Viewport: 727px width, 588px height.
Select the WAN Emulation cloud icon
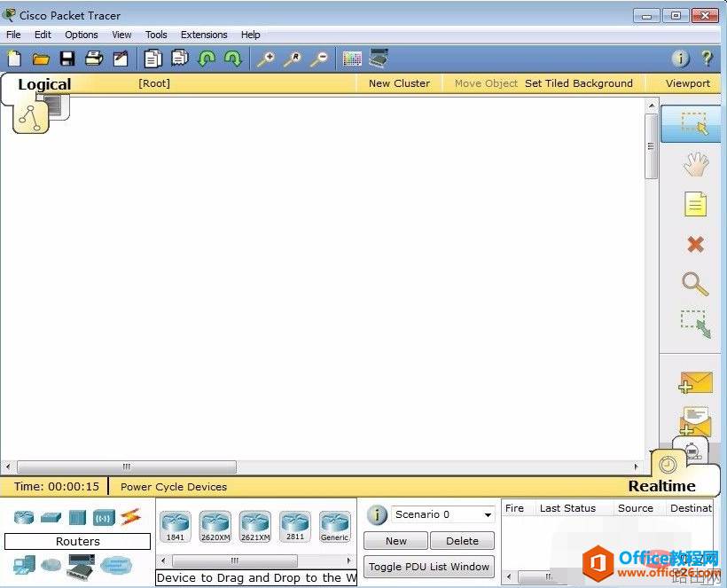[x=51, y=565]
